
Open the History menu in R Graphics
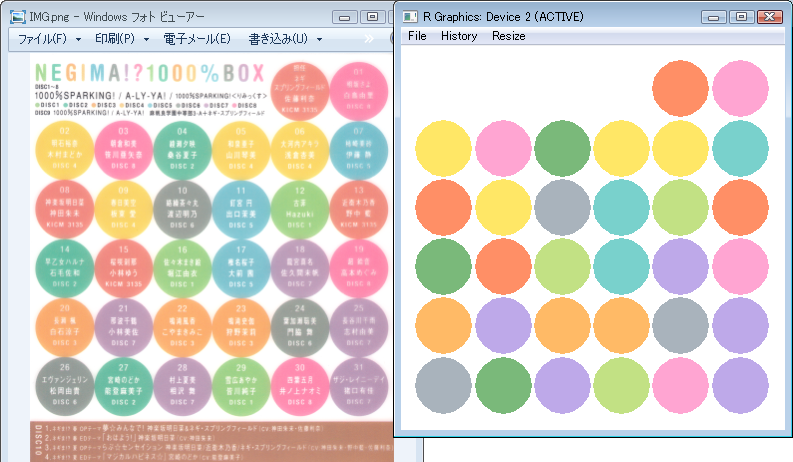pos(459,36)
